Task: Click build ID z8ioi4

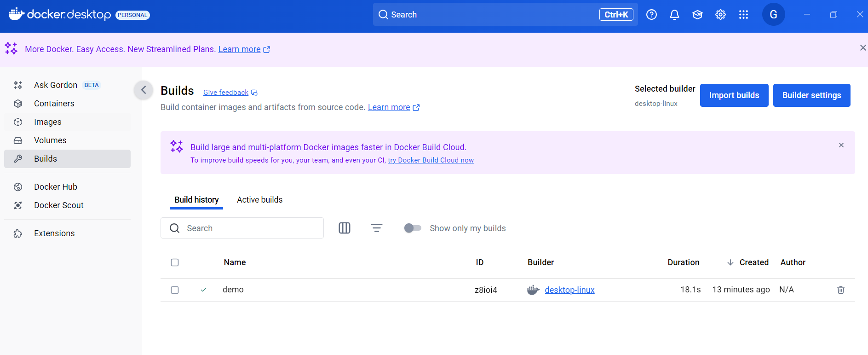Action: tap(486, 290)
